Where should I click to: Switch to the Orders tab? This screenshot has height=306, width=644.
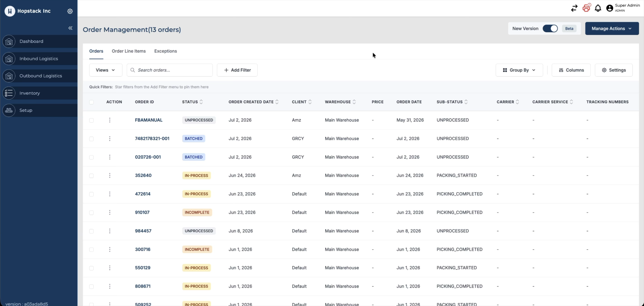96,51
